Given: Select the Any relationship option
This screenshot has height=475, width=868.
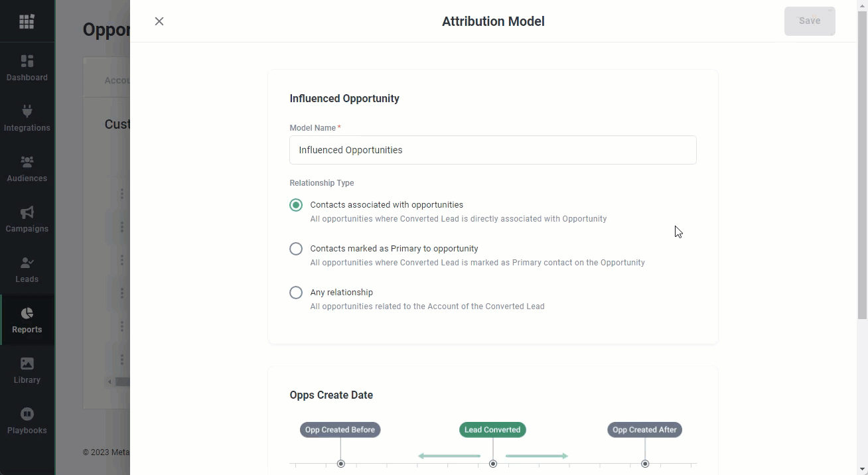Looking at the screenshot, I should (x=295, y=292).
